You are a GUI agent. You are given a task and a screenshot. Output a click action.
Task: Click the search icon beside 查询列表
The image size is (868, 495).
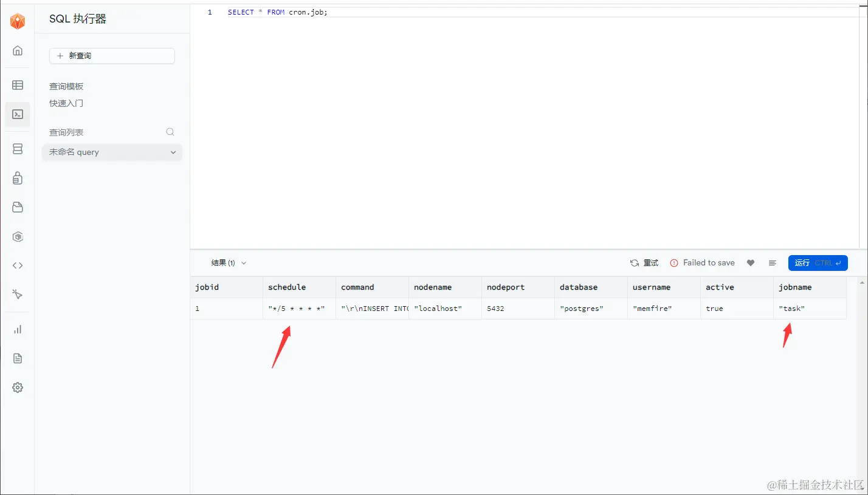170,132
